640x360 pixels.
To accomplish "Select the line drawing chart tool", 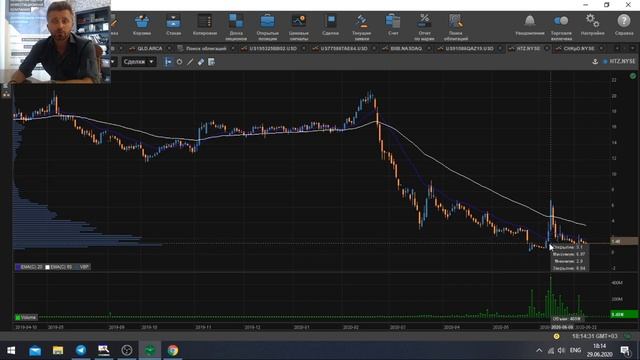I will [190, 62].
